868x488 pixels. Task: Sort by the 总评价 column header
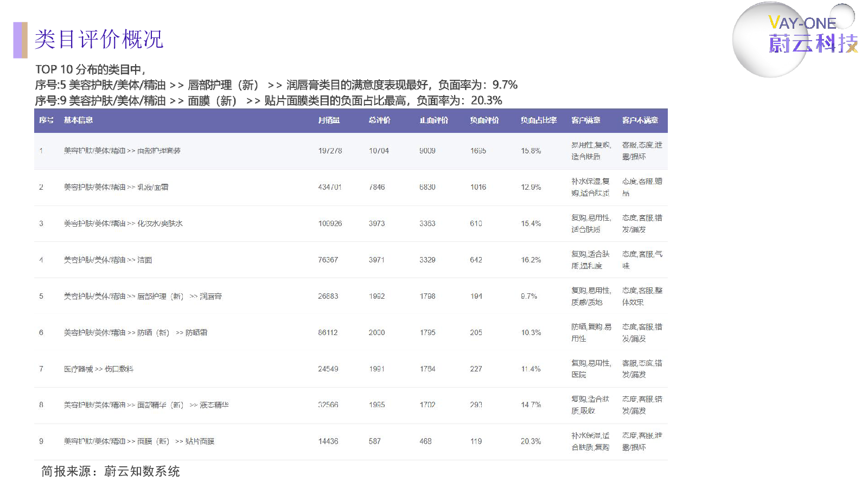(x=379, y=120)
